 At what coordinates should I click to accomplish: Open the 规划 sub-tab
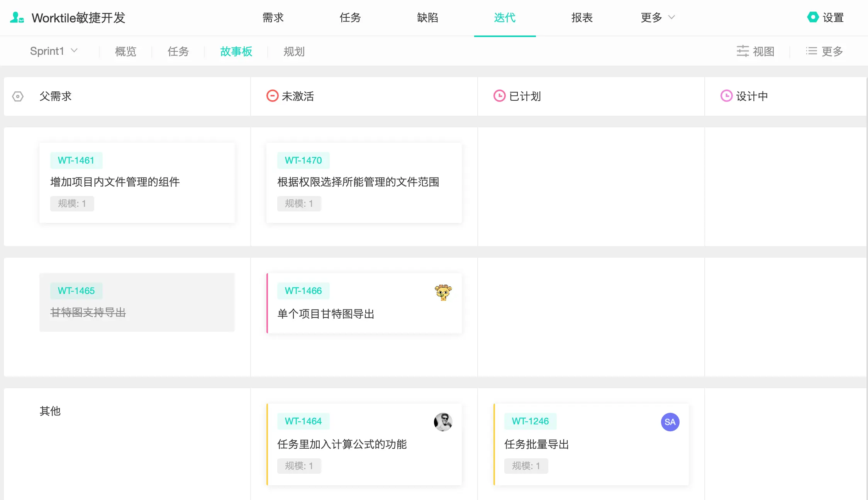[294, 51]
